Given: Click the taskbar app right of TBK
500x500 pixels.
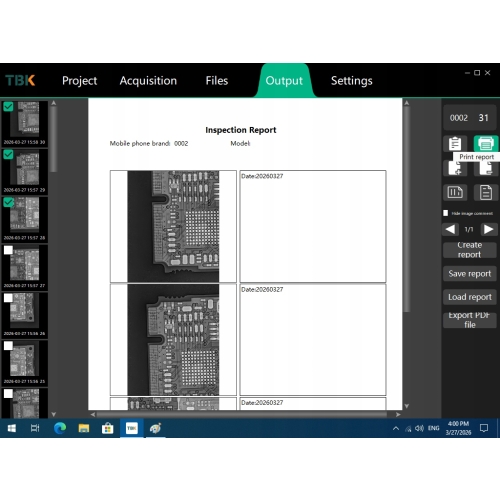Looking at the screenshot, I should 155,428.
